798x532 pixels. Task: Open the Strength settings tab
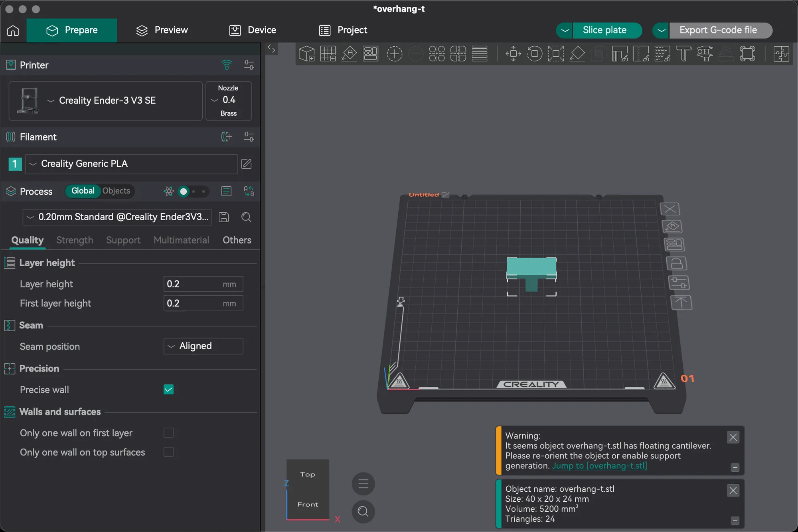point(75,240)
